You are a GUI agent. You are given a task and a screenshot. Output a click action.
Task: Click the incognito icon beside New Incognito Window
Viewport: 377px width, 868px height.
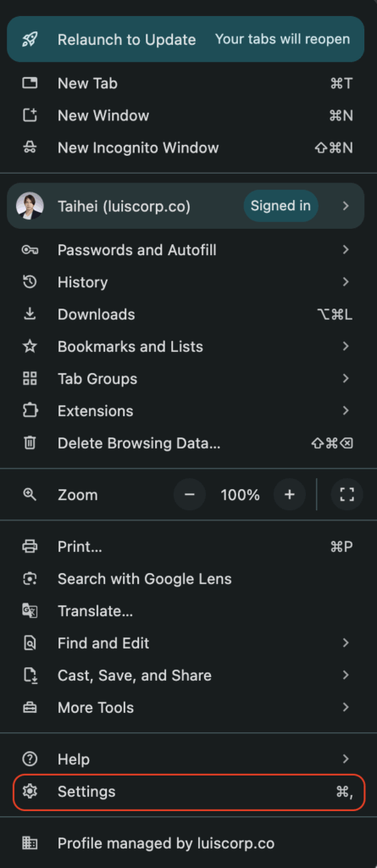point(30,147)
